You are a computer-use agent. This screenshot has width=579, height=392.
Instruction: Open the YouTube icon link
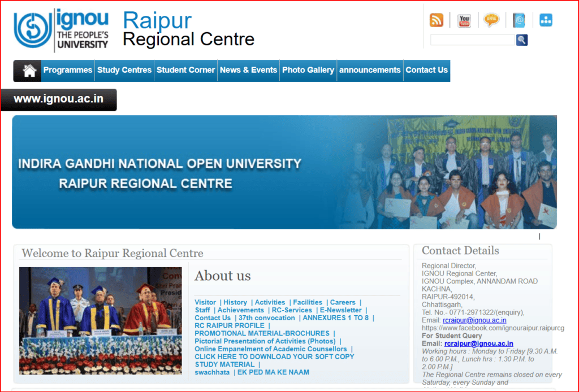(464, 20)
